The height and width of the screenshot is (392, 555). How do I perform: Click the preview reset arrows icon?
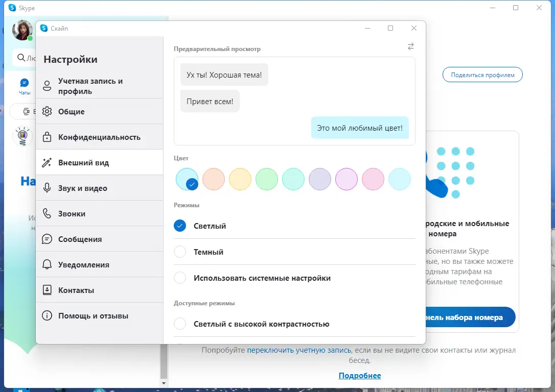(410, 46)
